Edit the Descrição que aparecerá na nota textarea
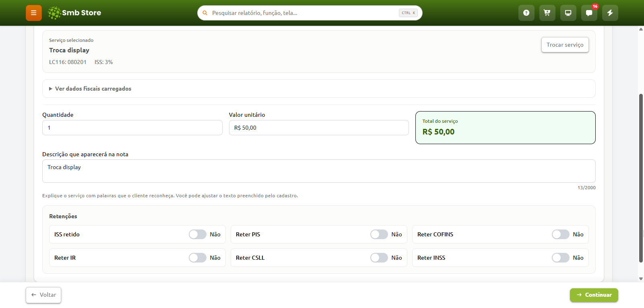This screenshot has width=644, height=308. pos(319,171)
